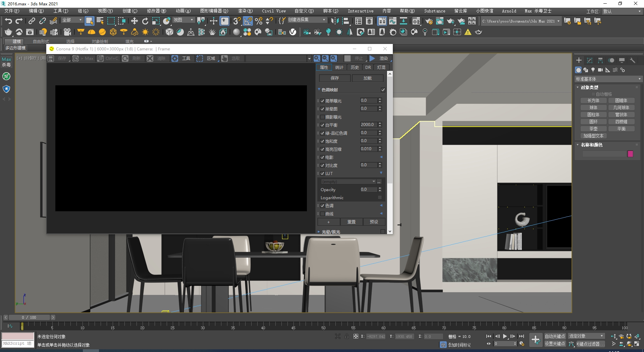Click the Play Animation button
This screenshot has width=644, height=352.
click(x=505, y=336)
